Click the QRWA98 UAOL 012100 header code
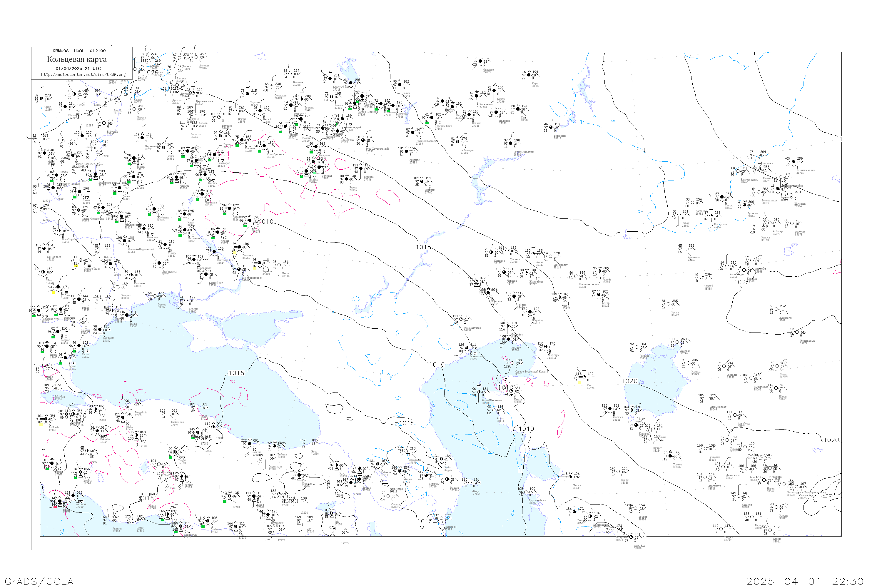 [x=79, y=51]
